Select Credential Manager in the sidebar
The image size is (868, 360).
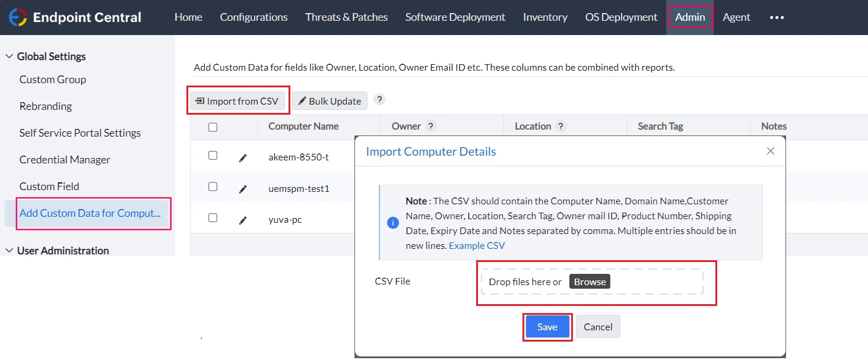[x=65, y=160]
